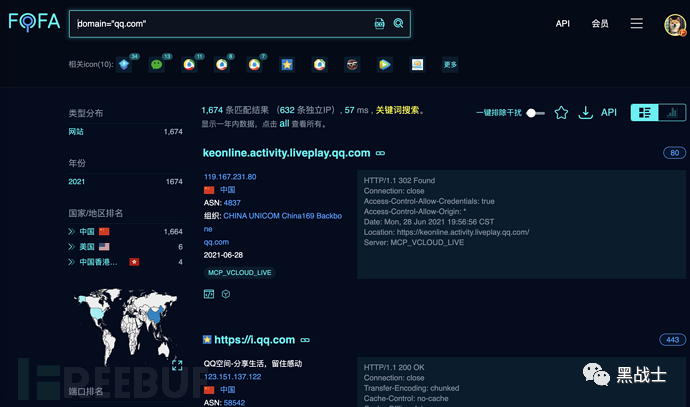Click the star favicon before https://i.qq.com
The height and width of the screenshot is (407, 690).
207,340
